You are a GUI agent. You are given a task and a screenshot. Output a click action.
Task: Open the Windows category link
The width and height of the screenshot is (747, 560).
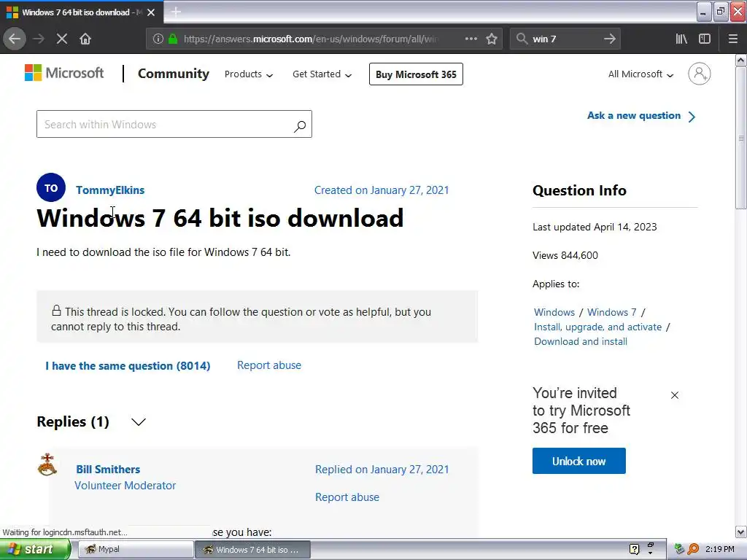pos(554,312)
